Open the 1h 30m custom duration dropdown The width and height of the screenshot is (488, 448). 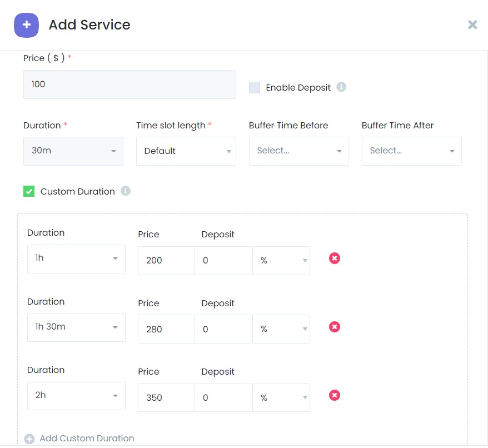pyautogui.click(x=76, y=327)
